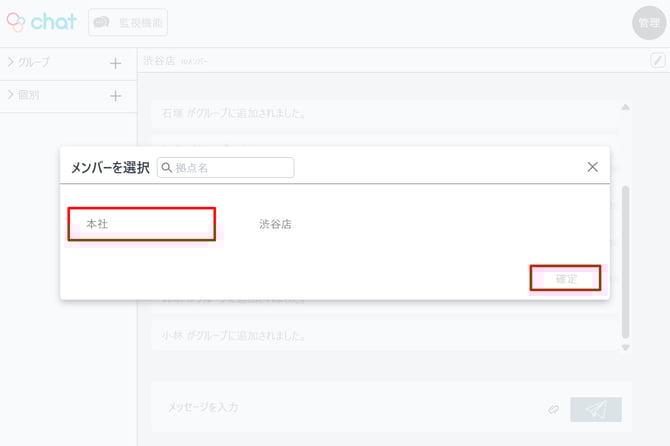Screen dimensions: 670x446
Task: Close the メンバーを選択 dialog
Action: 592,167
